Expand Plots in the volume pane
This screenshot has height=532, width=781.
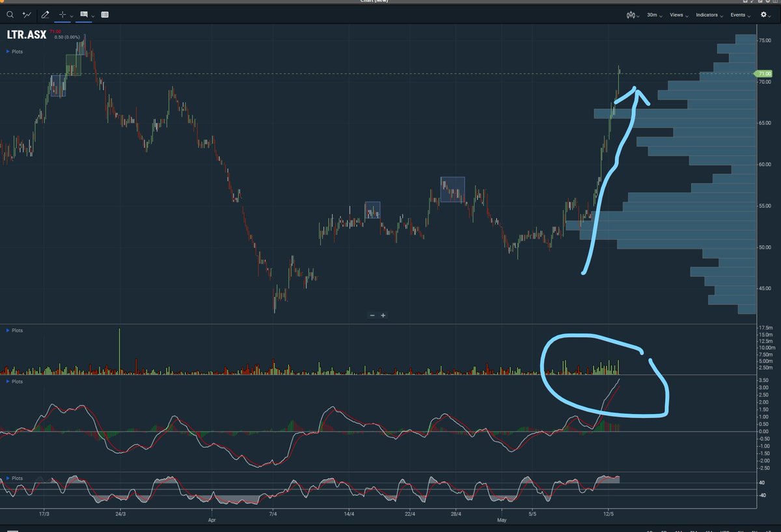pyautogui.click(x=15, y=330)
